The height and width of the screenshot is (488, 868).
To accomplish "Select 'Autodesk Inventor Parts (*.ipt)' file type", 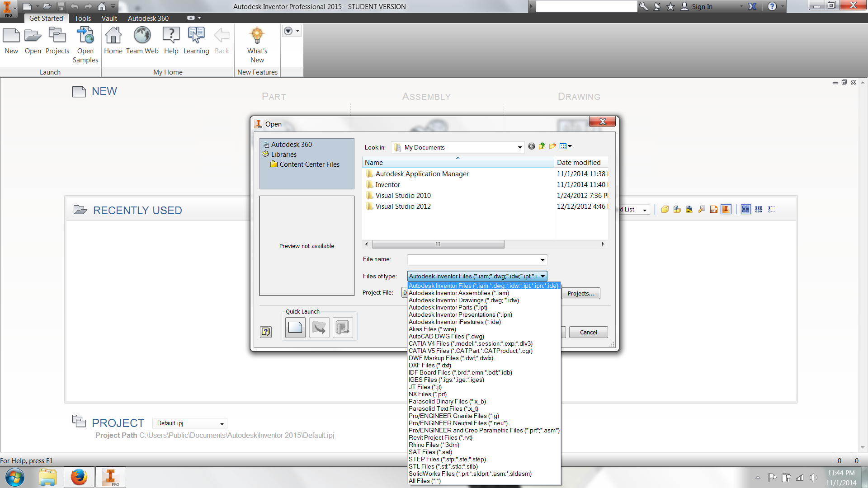I will coord(447,307).
